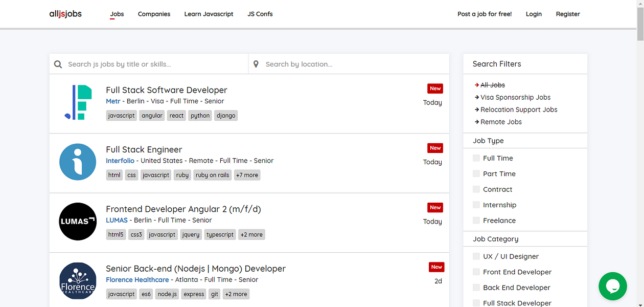Expand +7 more tags on Interfolio job
Screen dimensions: 644x307
click(247, 175)
